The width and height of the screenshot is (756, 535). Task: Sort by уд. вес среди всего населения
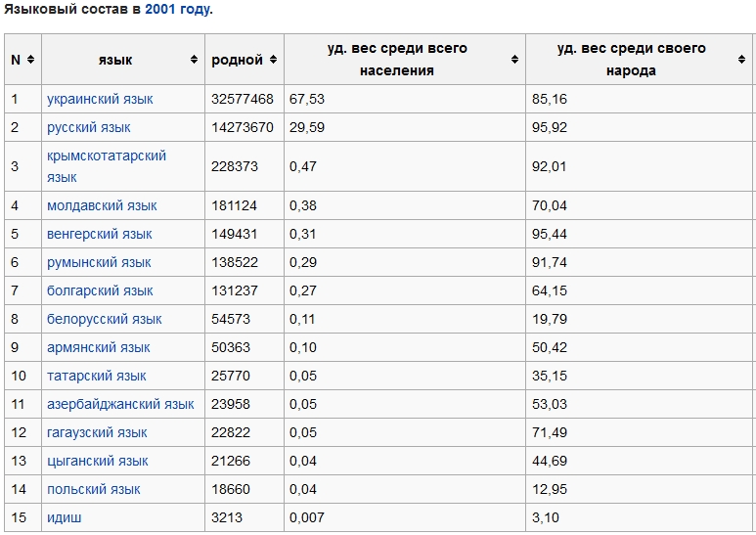click(x=514, y=60)
